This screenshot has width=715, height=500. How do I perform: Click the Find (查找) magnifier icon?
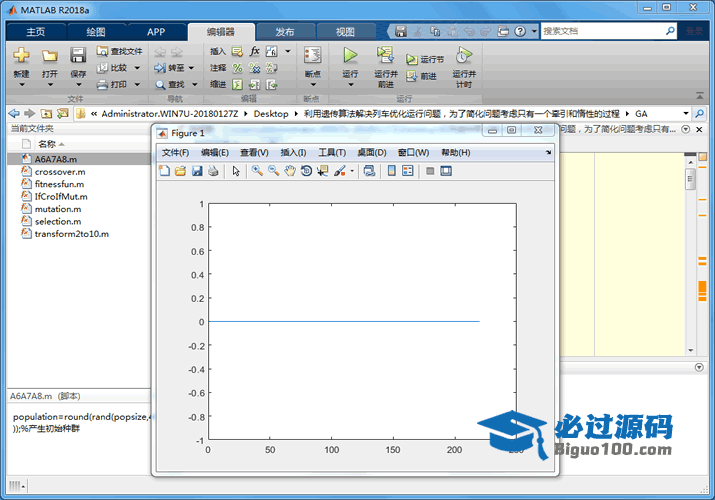tap(160, 85)
